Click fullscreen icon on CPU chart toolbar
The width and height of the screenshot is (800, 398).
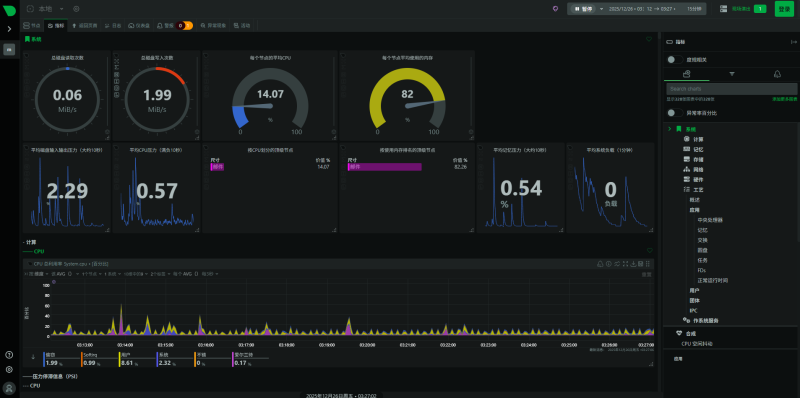coord(625,264)
